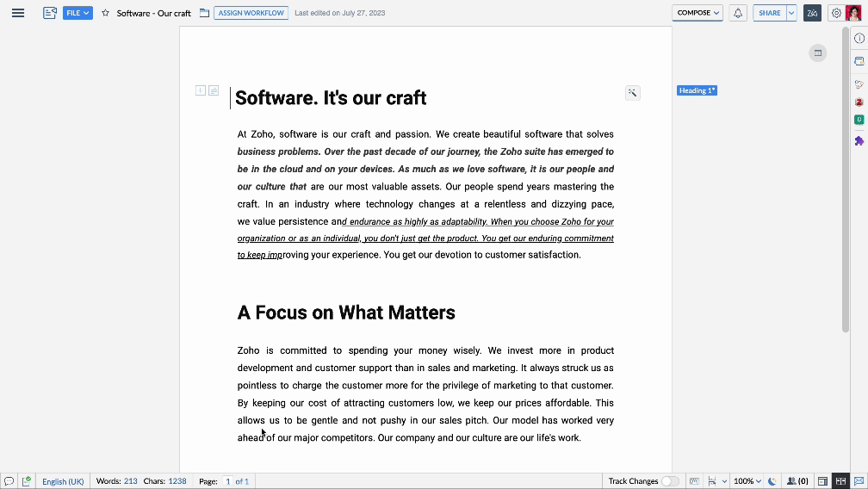Open the green sidebar app icon
This screenshot has width=868, height=489.
tap(859, 120)
